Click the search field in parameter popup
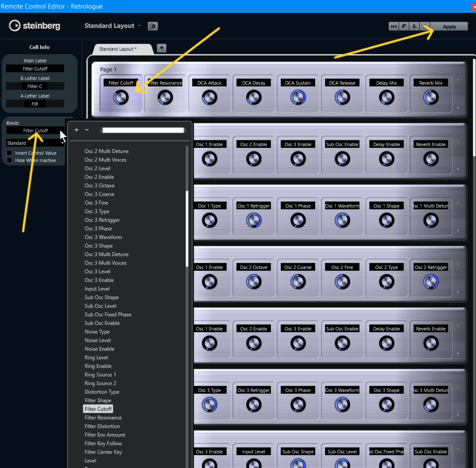This screenshot has width=476, height=468. (x=143, y=130)
